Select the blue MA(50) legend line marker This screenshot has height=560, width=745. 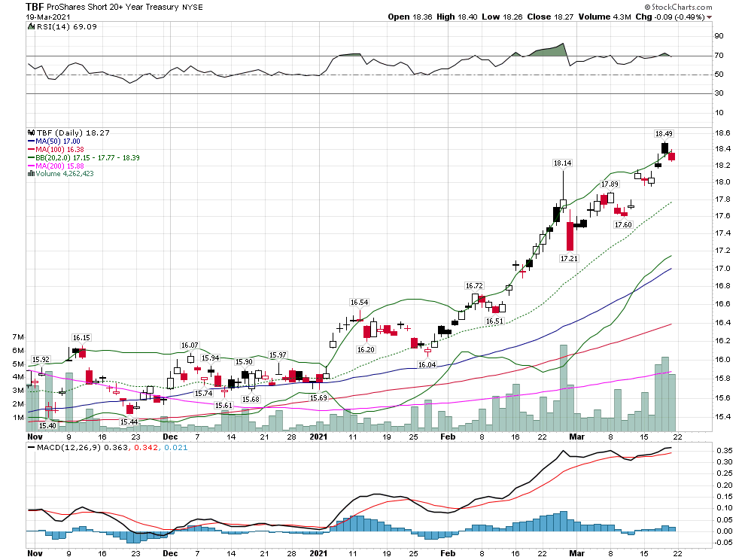point(31,142)
